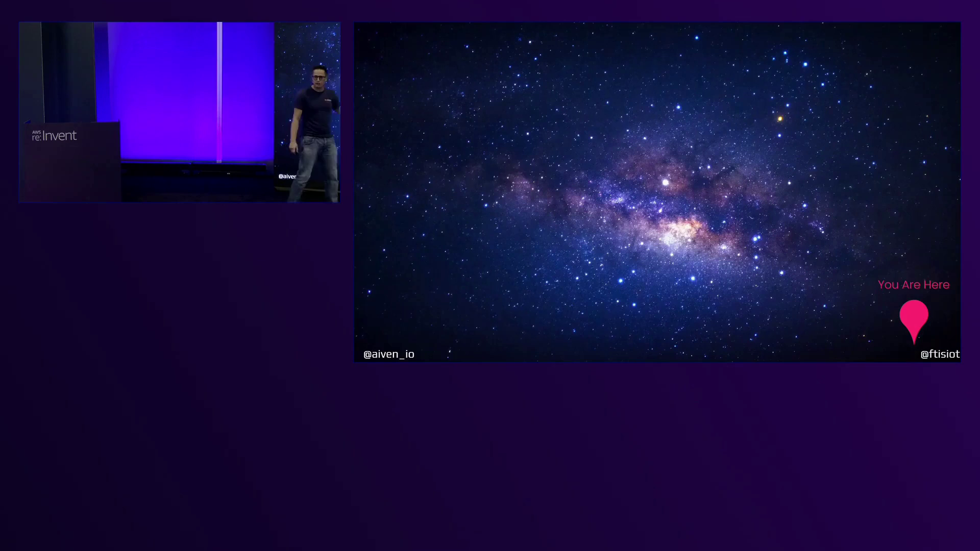Click the large bright white star on the slide
This screenshot has width=980, height=551.
(666, 182)
